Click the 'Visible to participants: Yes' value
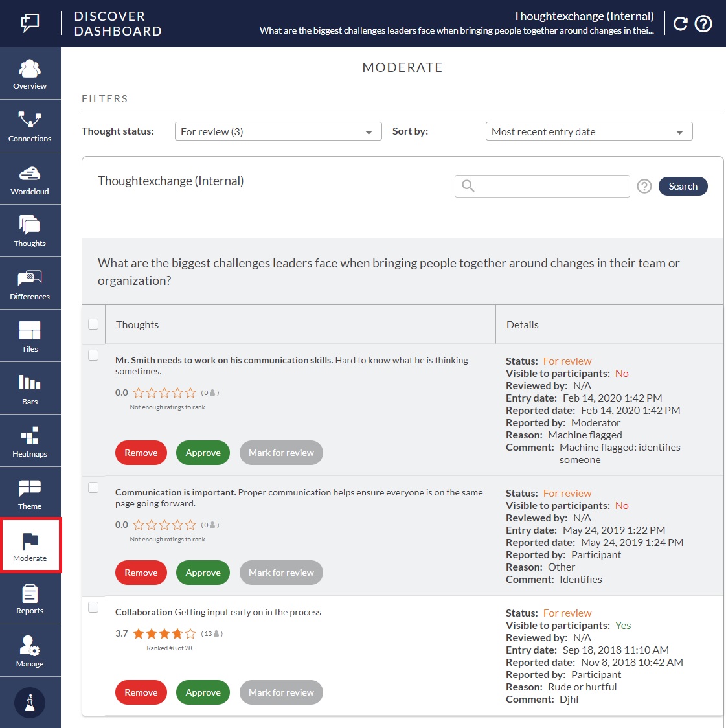This screenshot has height=728, width=726. coord(622,626)
